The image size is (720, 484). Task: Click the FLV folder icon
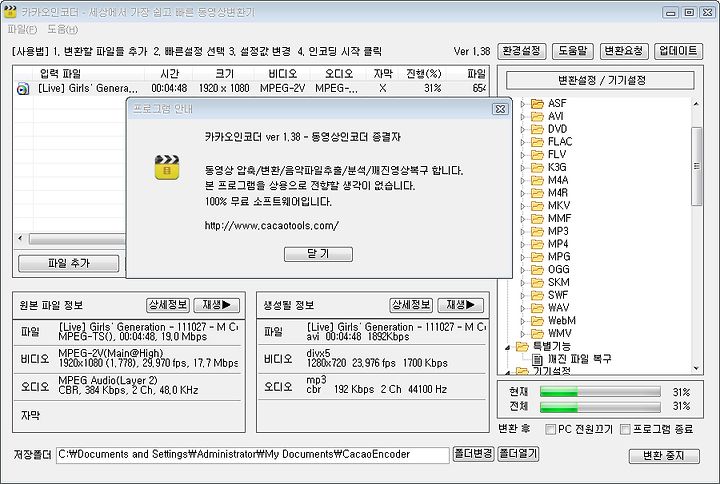coord(537,155)
